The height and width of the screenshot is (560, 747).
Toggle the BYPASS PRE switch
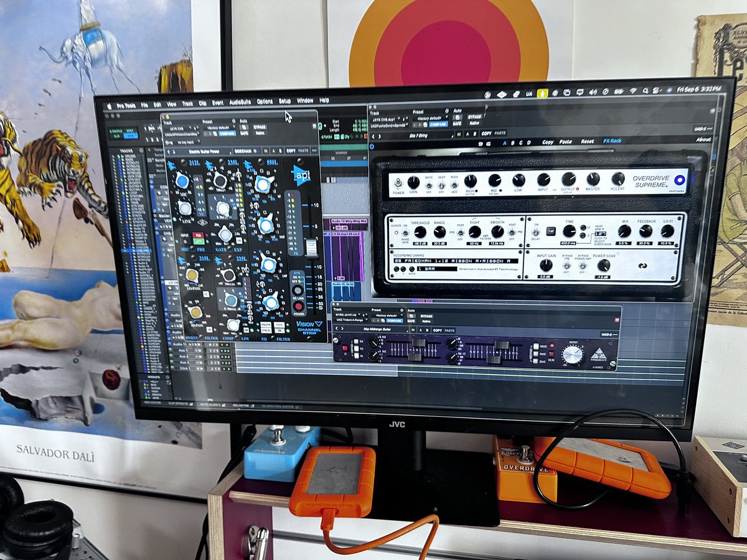pos(568,266)
